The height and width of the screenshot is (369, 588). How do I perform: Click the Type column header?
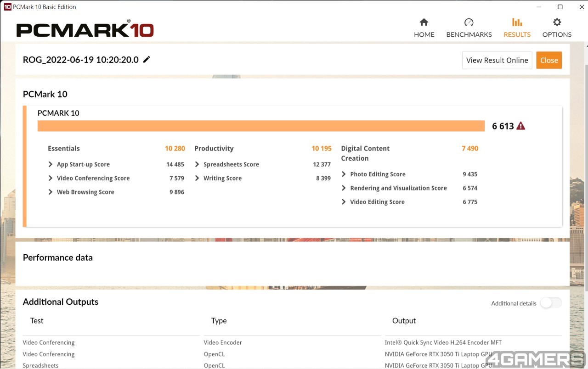[219, 321]
